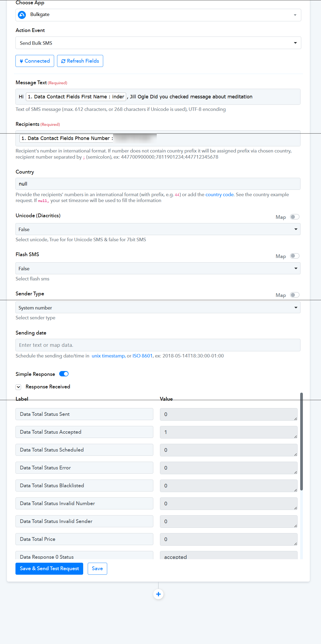
Task: Expand the Sender Type System number dropdown
Action: point(158,308)
